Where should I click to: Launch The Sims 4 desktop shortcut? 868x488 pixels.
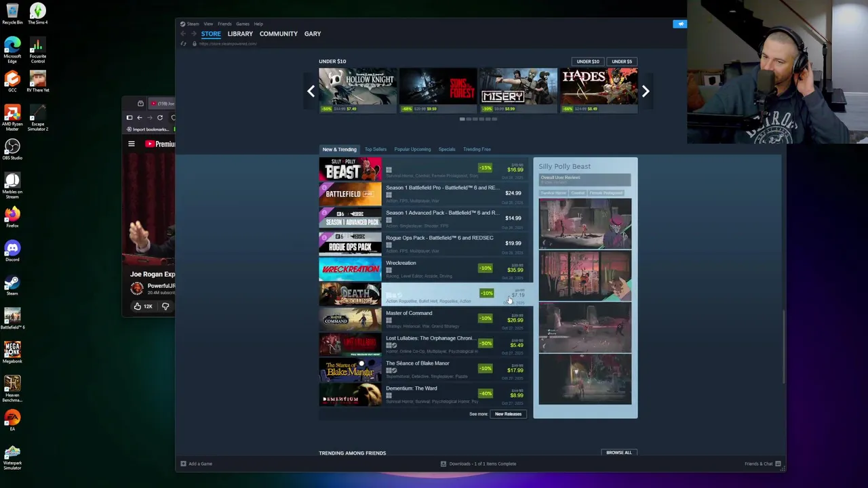pyautogui.click(x=37, y=14)
